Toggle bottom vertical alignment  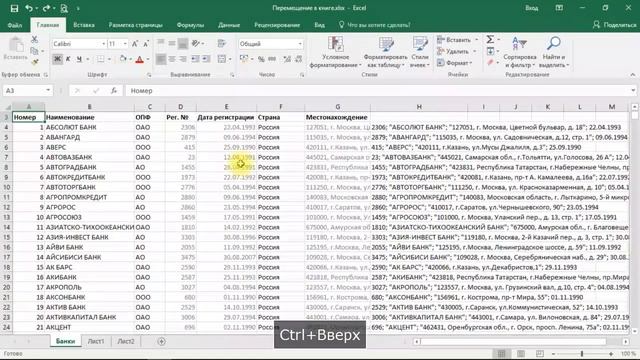(x=182, y=44)
